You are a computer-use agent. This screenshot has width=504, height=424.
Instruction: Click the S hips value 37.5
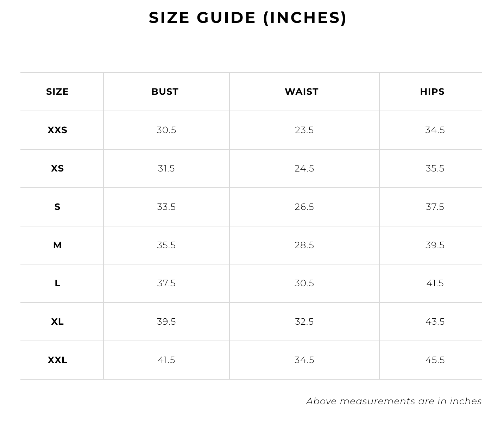click(x=435, y=207)
